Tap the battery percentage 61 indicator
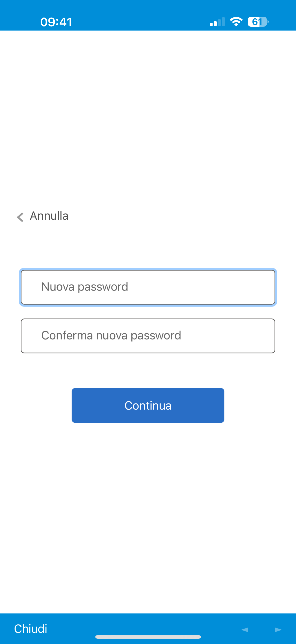 pos(257,22)
